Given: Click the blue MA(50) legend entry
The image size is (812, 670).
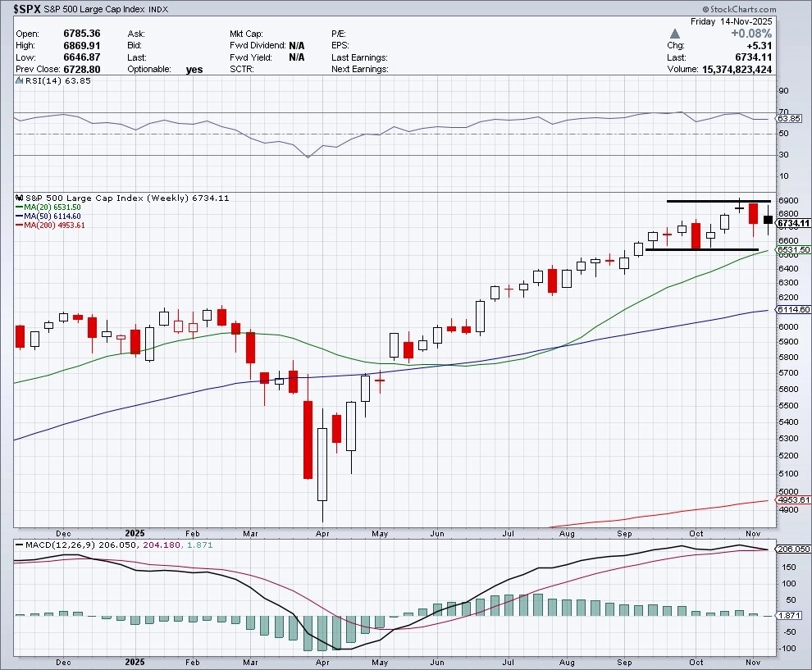Looking at the screenshot, I should [48, 216].
